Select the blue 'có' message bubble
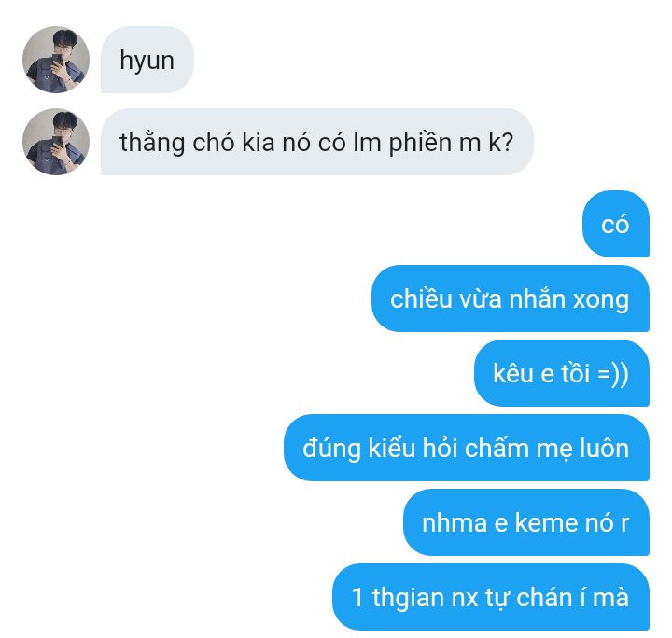The image size is (672, 638). [x=616, y=224]
